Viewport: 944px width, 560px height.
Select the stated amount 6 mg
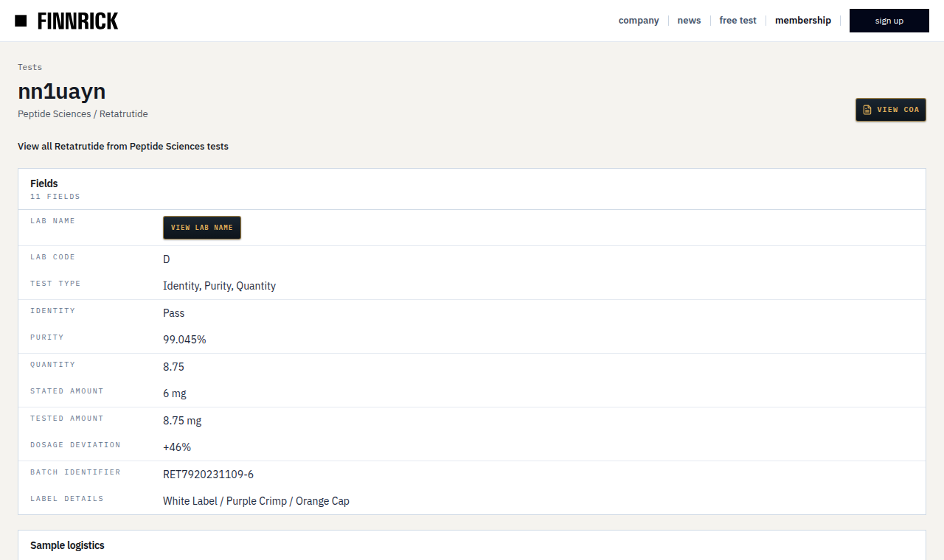(x=175, y=393)
